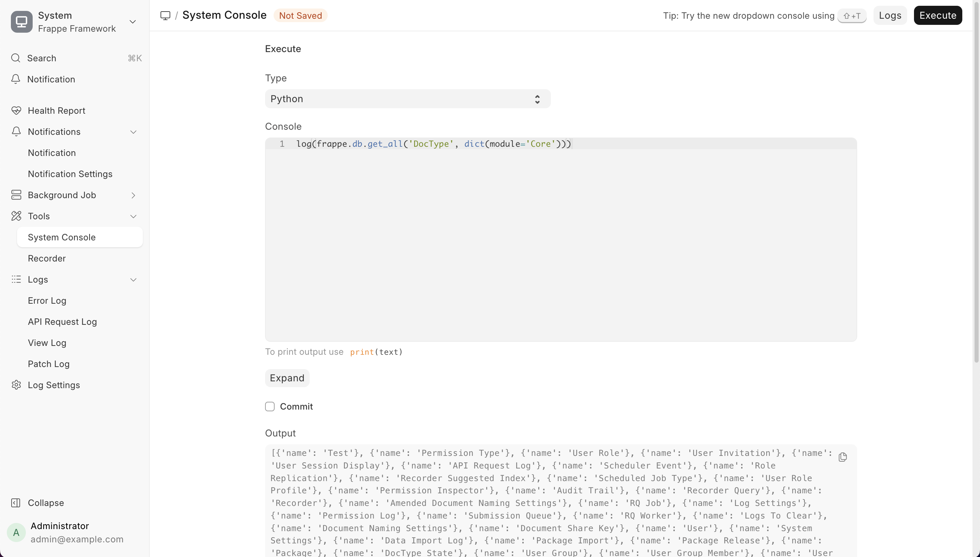Click the Log Settings gear icon

click(16, 385)
